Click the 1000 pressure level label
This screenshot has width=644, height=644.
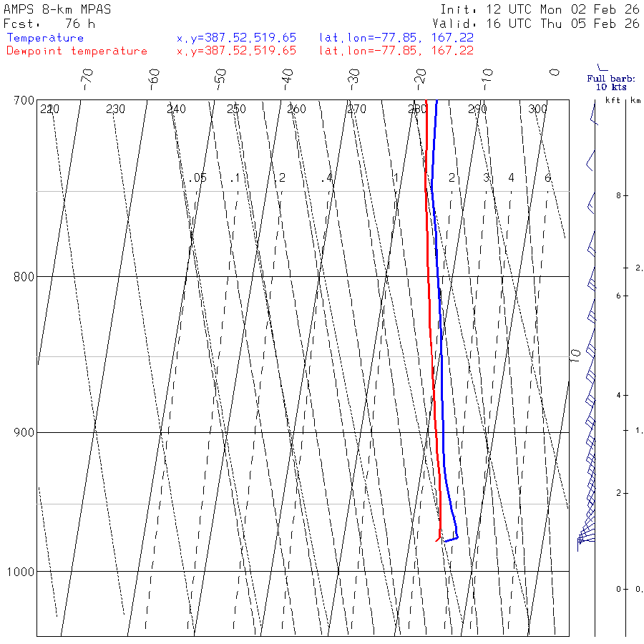21,571
